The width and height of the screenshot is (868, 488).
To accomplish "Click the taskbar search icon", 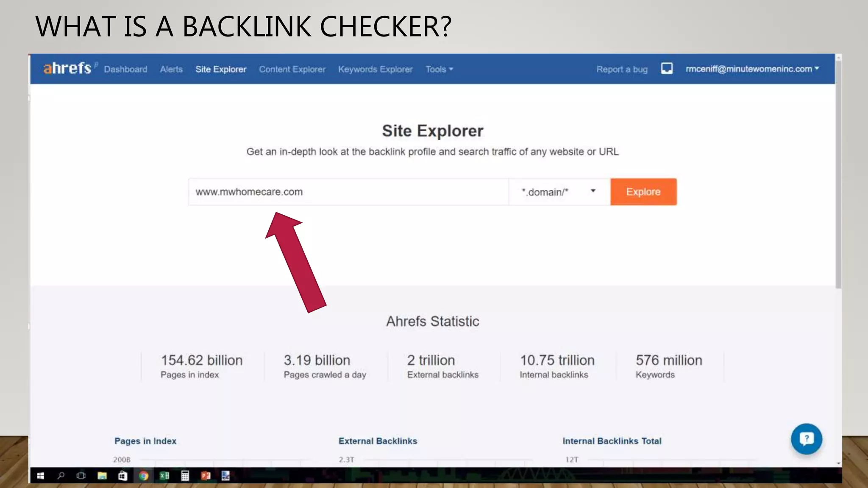I will pyautogui.click(x=61, y=476).
